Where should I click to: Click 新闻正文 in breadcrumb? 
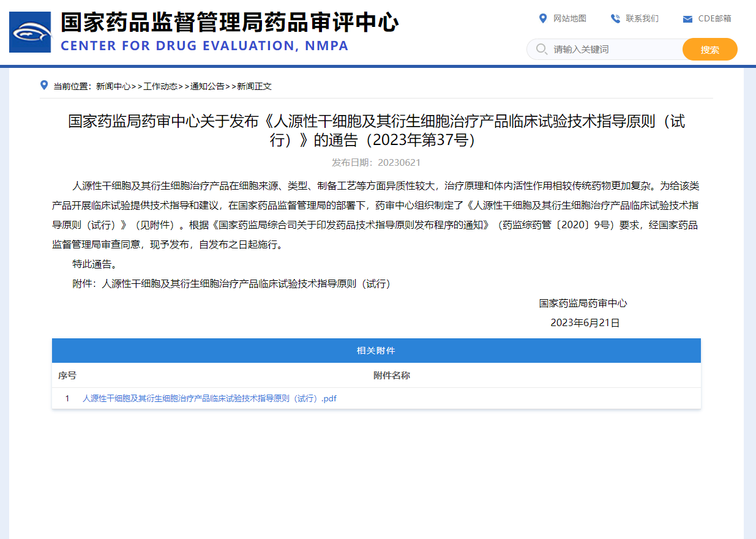pos(255,86)
